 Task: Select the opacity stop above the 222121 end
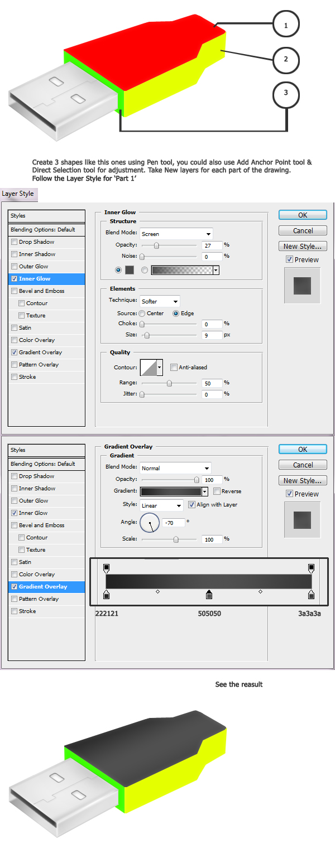[x=106, y=568]
